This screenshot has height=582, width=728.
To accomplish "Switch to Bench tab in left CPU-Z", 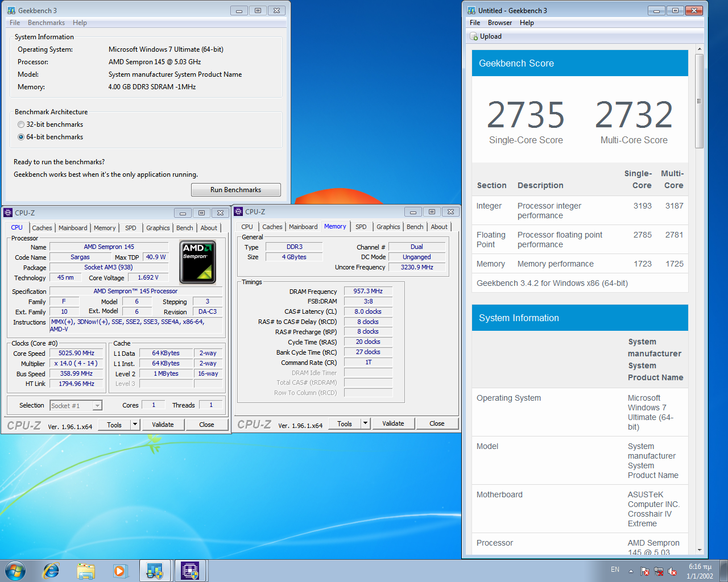I will [x=185, y=228].
